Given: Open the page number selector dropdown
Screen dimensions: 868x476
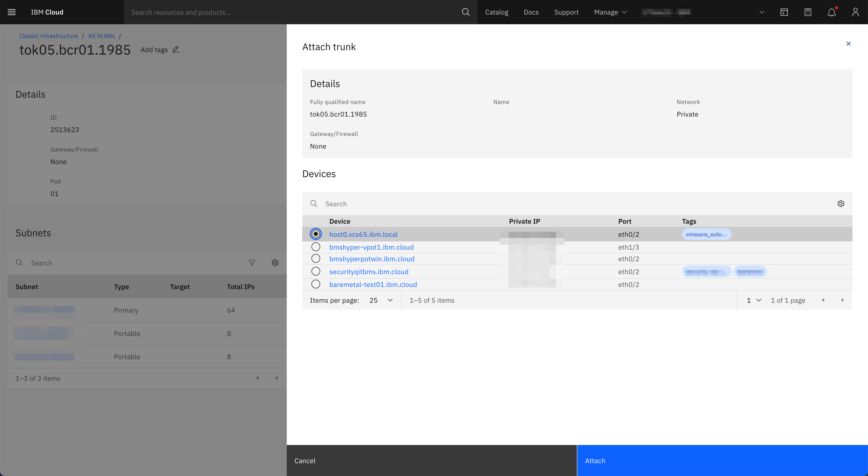Looking at the screenshot, I should (753, 300).
